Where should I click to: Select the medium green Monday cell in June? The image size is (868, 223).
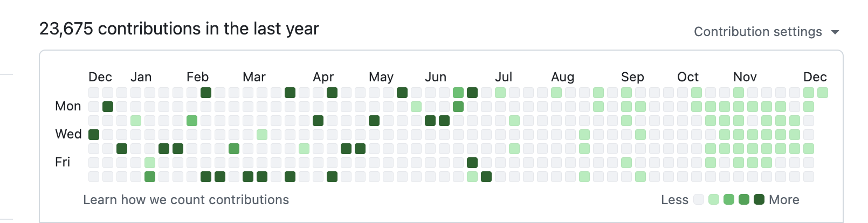pos(458,106)
